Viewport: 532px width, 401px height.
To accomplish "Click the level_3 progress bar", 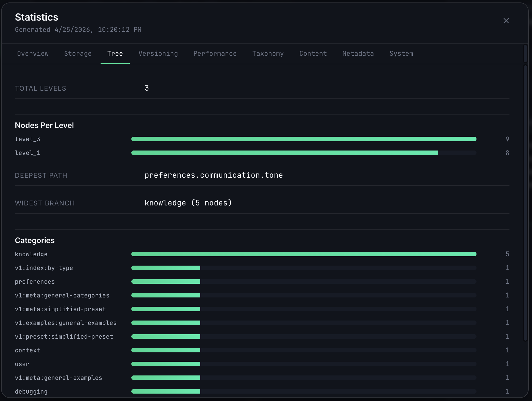I will (304, 139).
